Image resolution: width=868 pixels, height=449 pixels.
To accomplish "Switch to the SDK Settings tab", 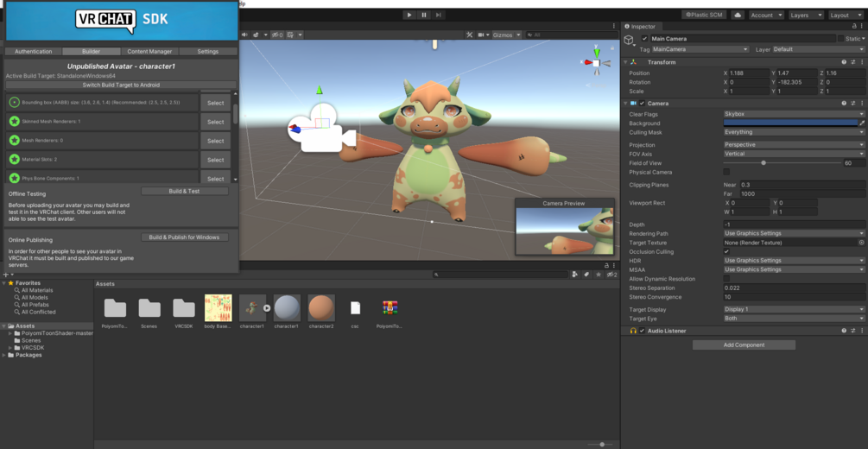I will coord(207,51).
